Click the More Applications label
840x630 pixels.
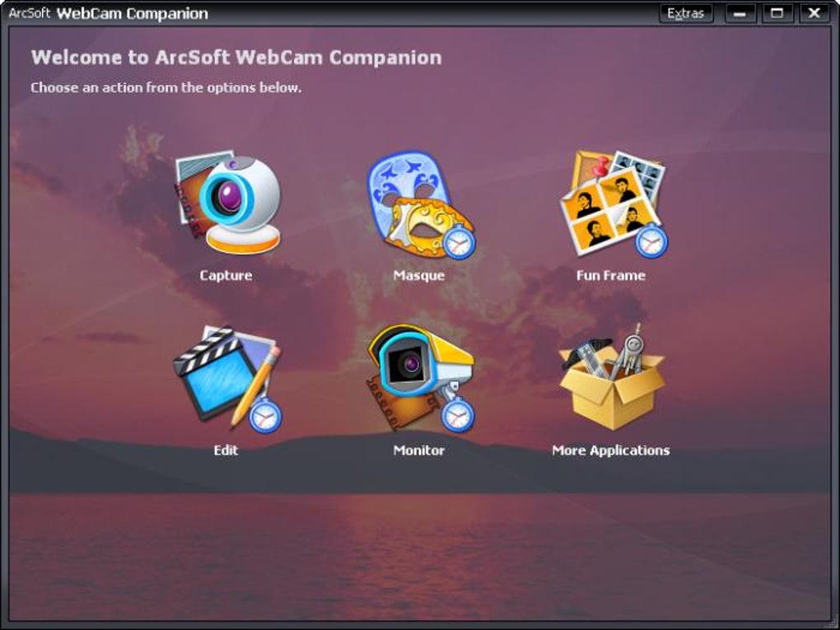coord(611,450)
